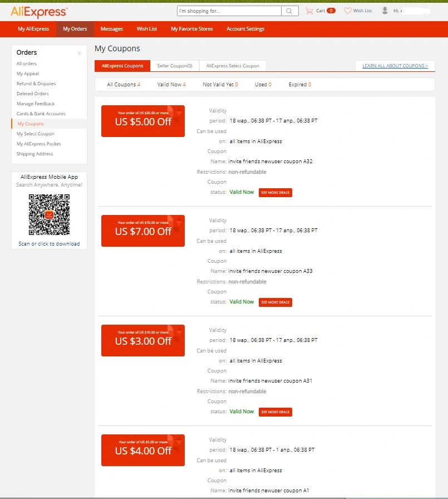Open Cards & Bank Accounts link
Image resolution: width=448 pixels, height=499 pixels.
coord(41,114)
